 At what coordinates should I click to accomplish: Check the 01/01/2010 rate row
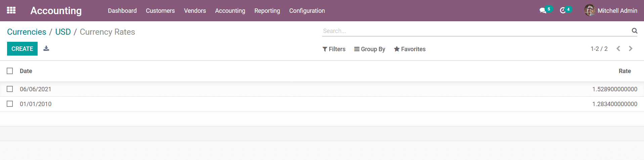(10, 104)
